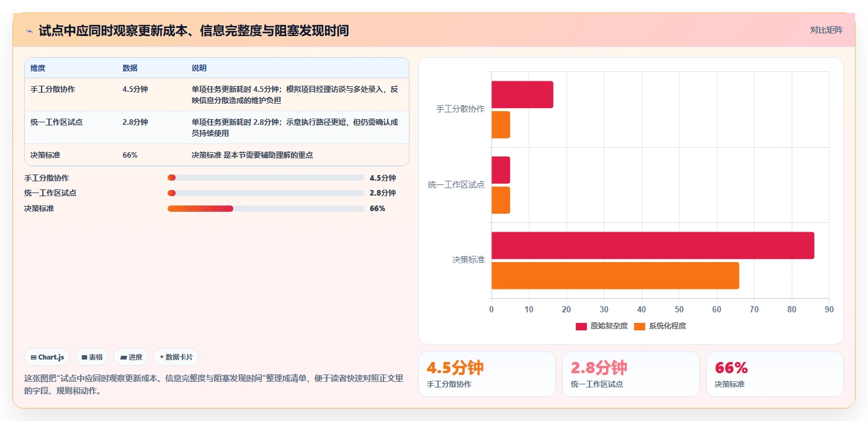Click the Chart.js chip icon
868x421 pixels.
click(x=34, y=357)
